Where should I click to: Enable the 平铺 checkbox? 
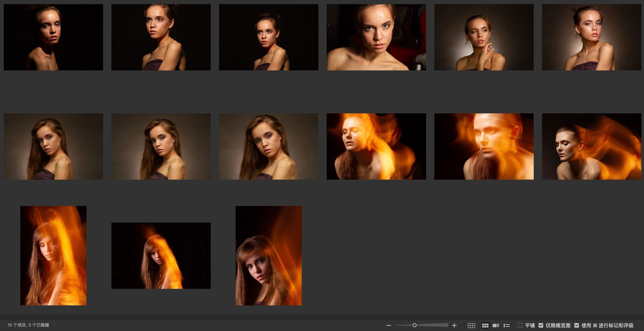click(x=520, y=325)
